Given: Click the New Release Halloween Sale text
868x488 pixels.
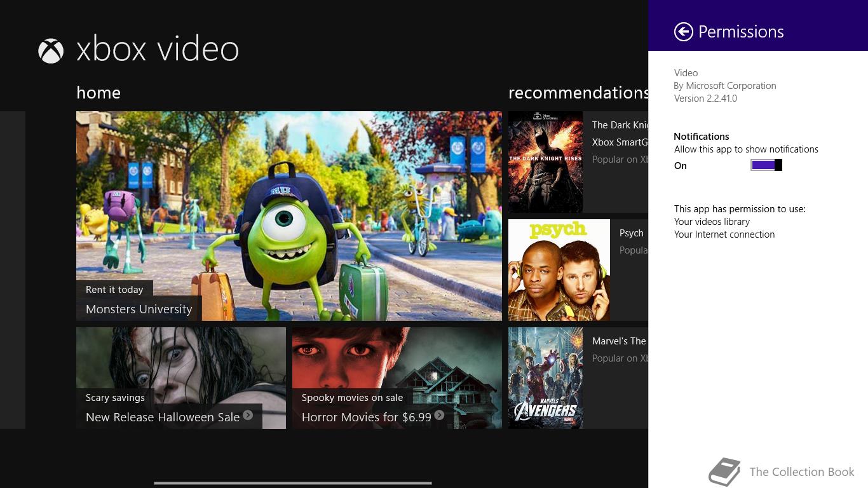Looking at the screenshot, I should coord(163,417).
